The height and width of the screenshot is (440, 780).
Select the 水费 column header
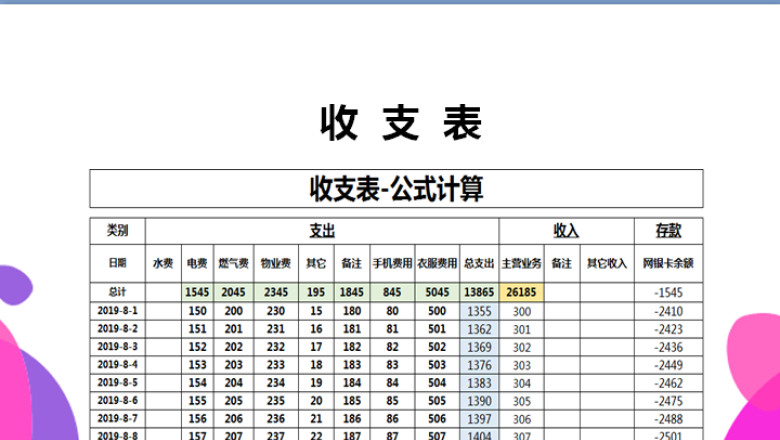(163, 263)
